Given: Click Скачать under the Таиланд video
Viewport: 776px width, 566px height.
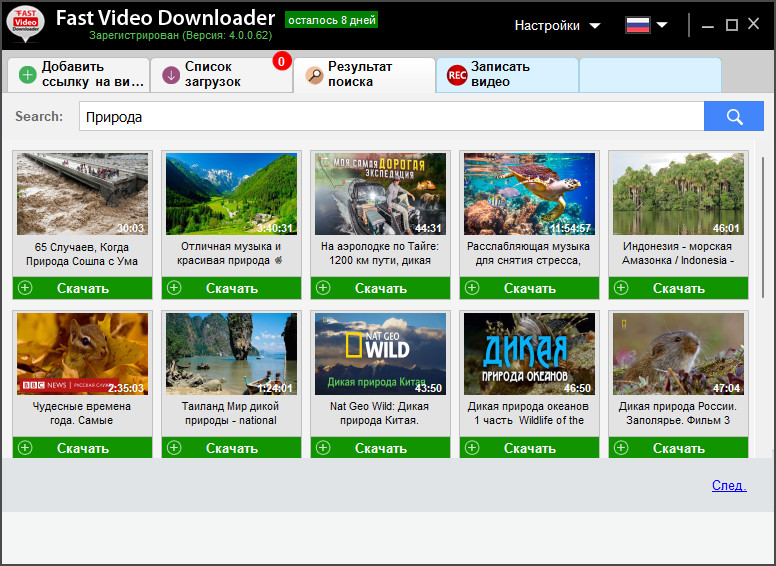Looking at the screenshot, I should pos(231,448).
